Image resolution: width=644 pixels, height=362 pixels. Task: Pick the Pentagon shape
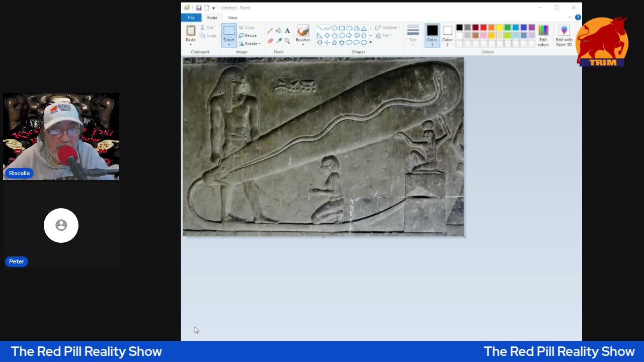[x=335, y=36]
